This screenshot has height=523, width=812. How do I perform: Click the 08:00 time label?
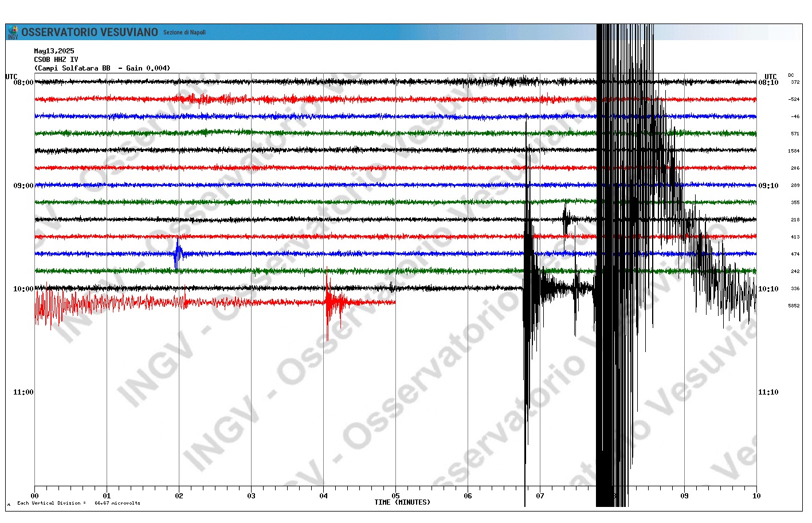(23, 83)
